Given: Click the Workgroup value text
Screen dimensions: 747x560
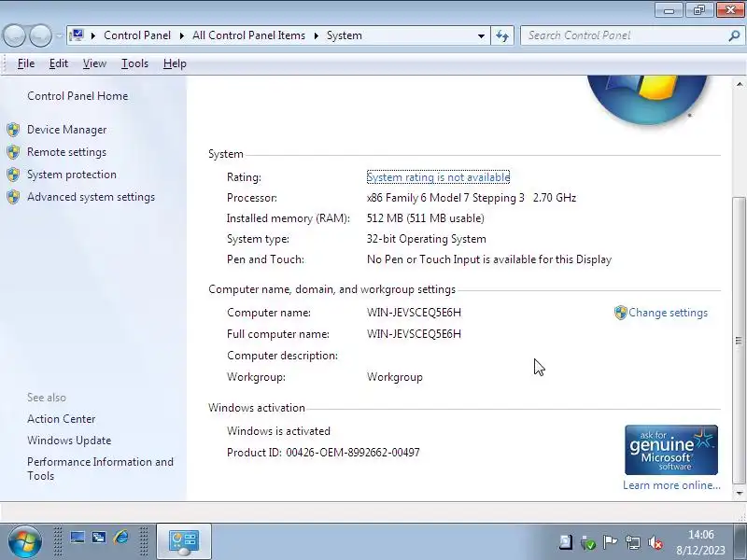Looking at the screenshot, I should coord(394,377).
